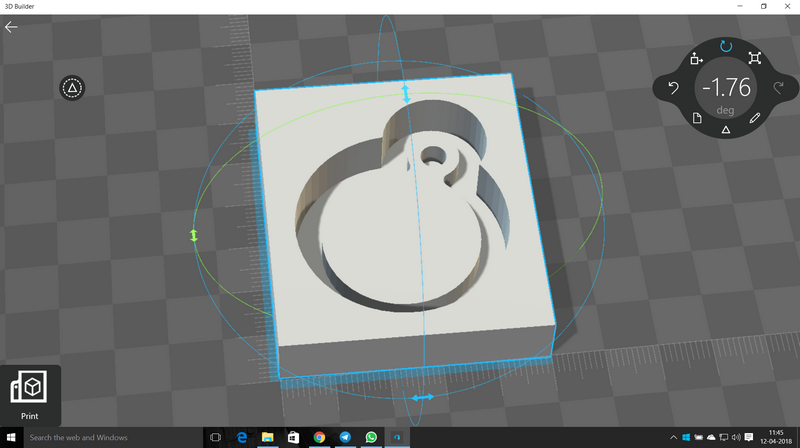
Task: Redo the action
Action: (x=778, y=88)
